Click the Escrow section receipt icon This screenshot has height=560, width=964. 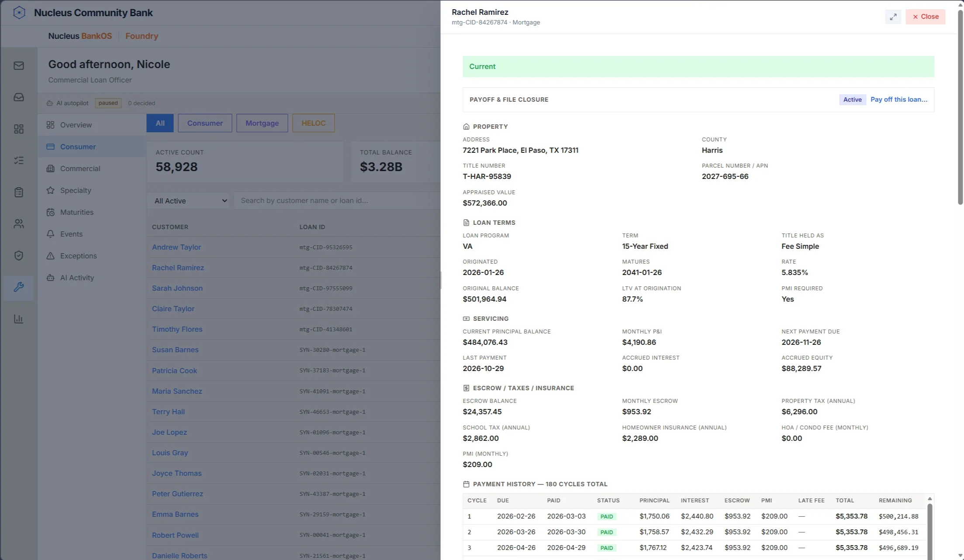click(x=466, y=388)
